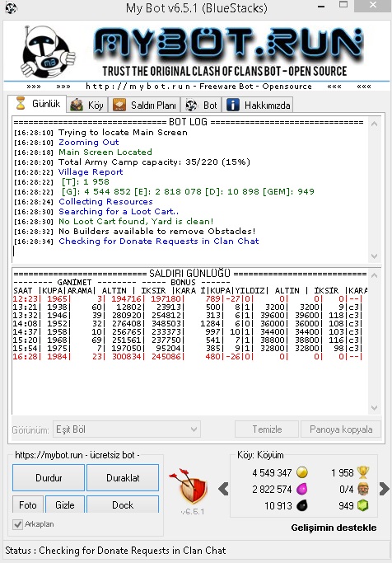Switch to the Köy tab
Image resolution: width=392 pixels, height=563 pixels.
tap(87, 106)
